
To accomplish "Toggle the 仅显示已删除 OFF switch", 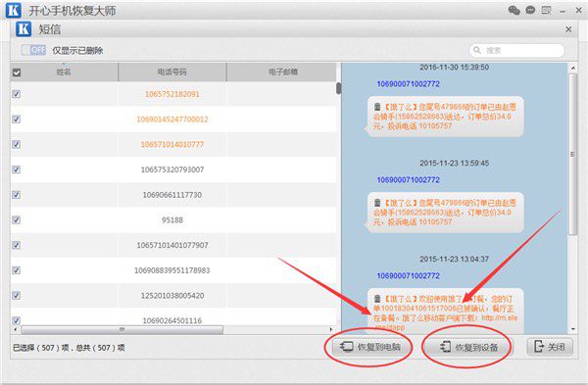I will 33,50.
